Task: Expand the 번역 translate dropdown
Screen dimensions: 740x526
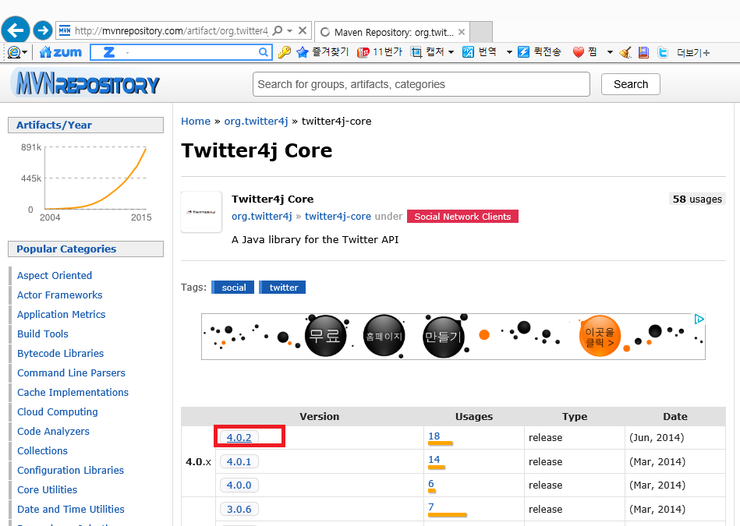Action: [x=509, y=52]
